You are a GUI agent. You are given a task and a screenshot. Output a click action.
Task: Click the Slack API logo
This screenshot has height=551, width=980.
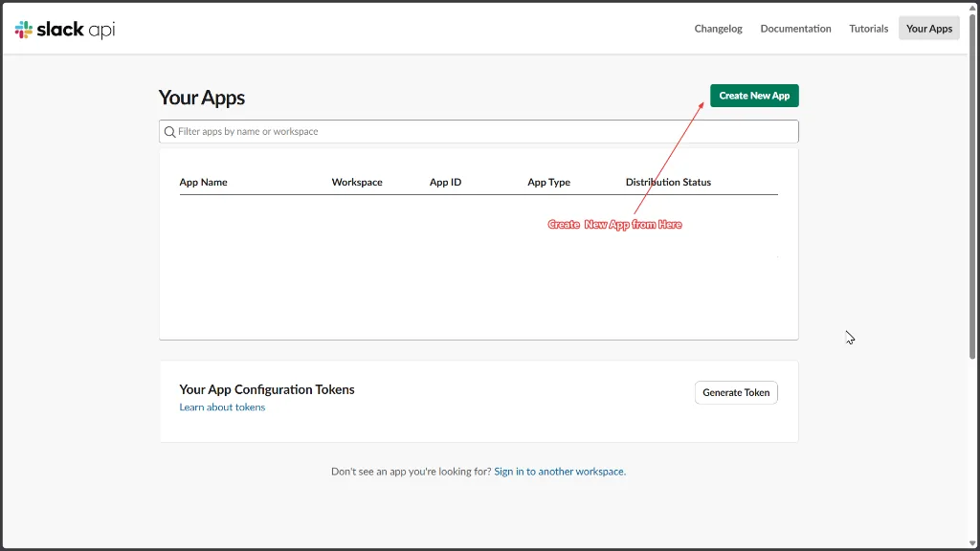[65, 30]
